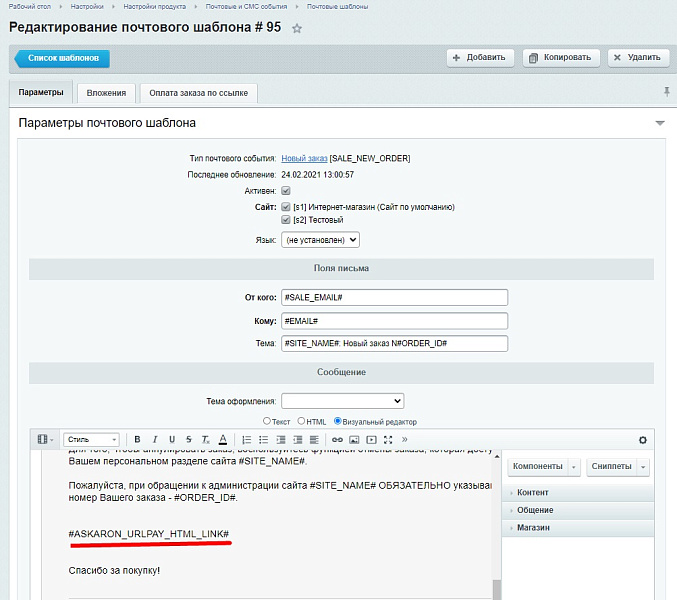This screenshot has height=600, width=677.
Task: Uncheck the Активен checkbox
Action: pyautogui.click(x=286, y=190)
